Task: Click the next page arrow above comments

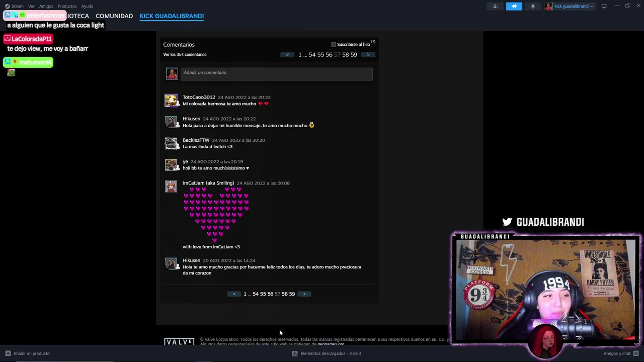Action: tap(368, 54)
